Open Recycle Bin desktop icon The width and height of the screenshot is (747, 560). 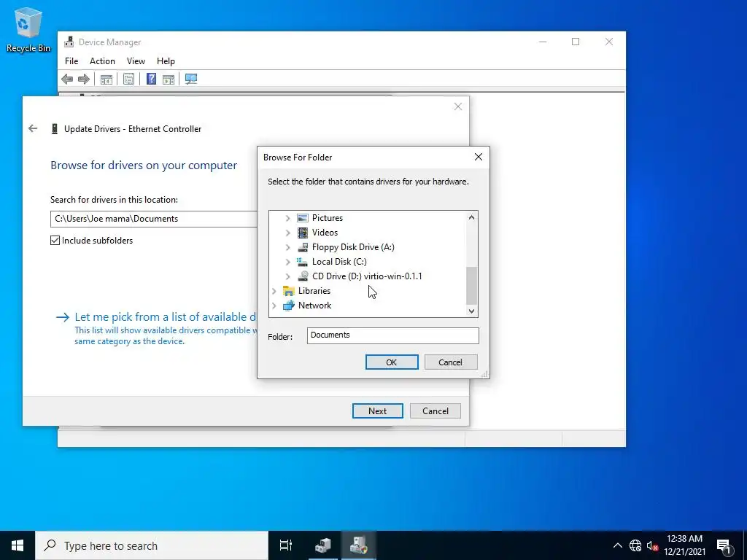click(28, 29)
